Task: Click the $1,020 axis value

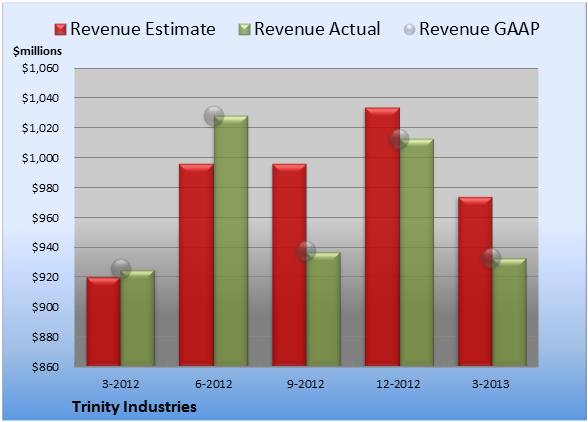Action: pyautogui.click(x=40, y=128)
